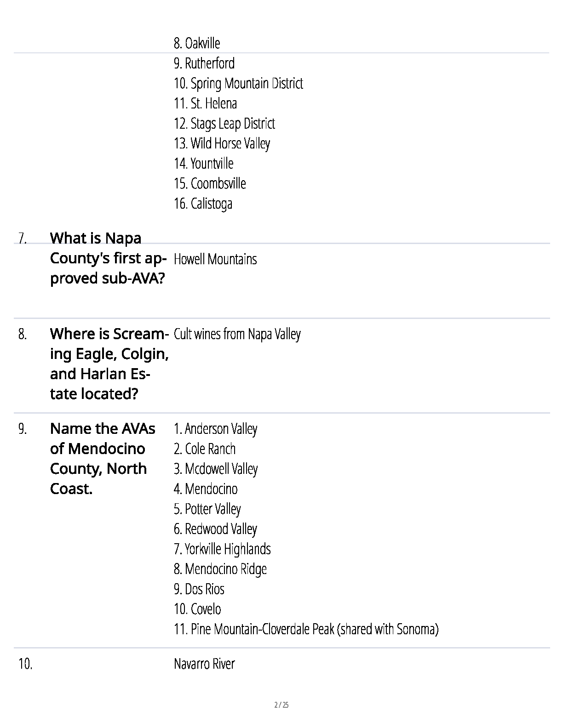The width and height of the screenshot is (563, 728).
Task: Click the "9. Dos Rios" entry
Action: (x=199, y=589)
